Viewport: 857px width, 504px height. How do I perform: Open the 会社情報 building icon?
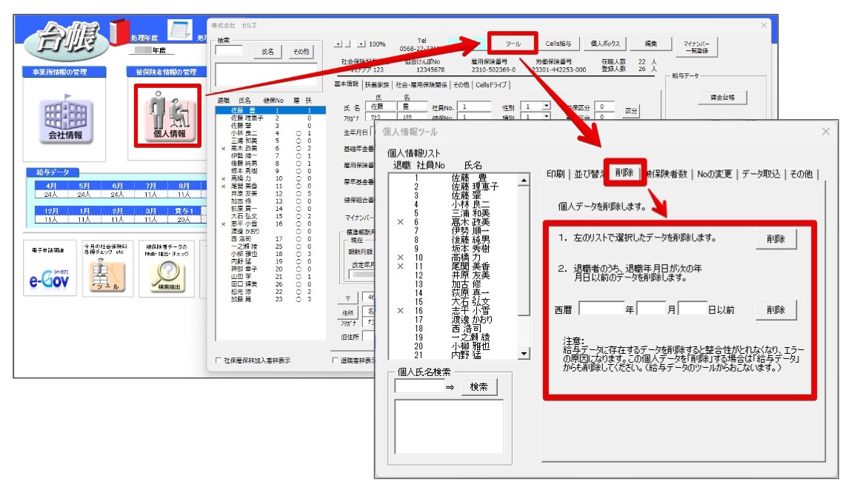click(65, 118)
